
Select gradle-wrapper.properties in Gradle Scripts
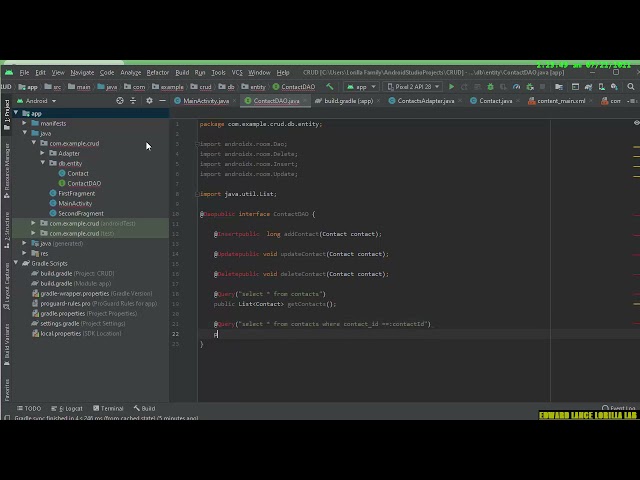(92, 293)
